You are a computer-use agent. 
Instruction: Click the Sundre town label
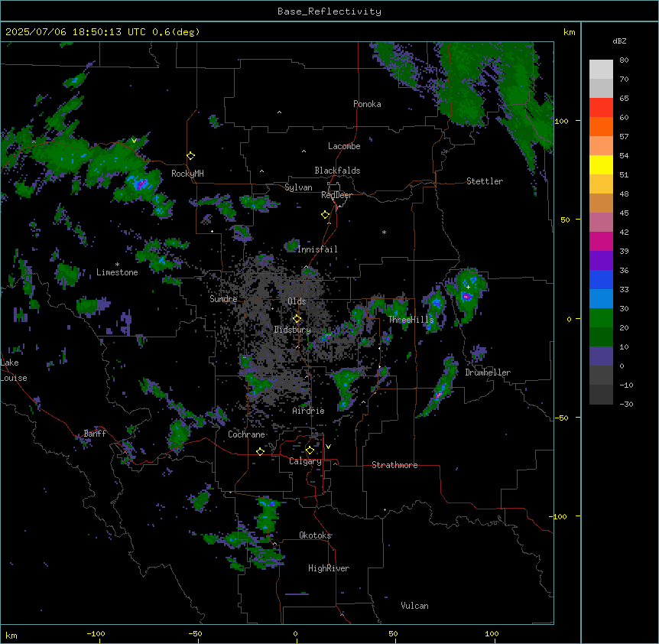223,299
